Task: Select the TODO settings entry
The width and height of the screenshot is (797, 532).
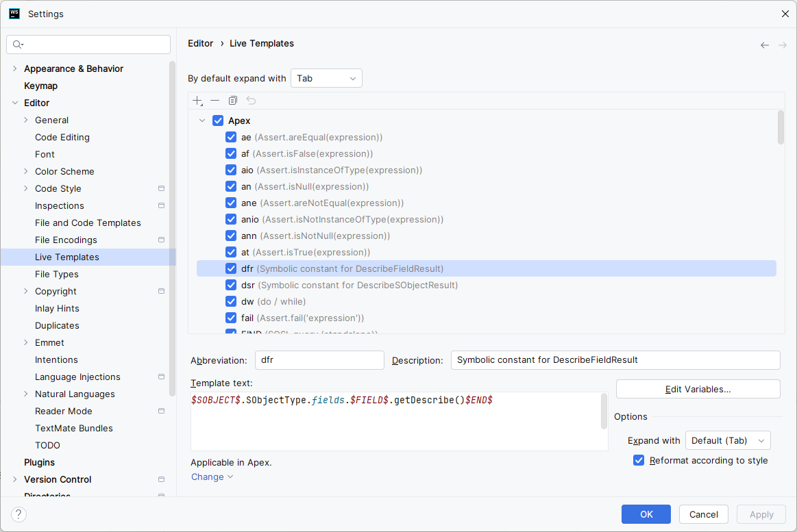Action: click(x=47, y=445)
